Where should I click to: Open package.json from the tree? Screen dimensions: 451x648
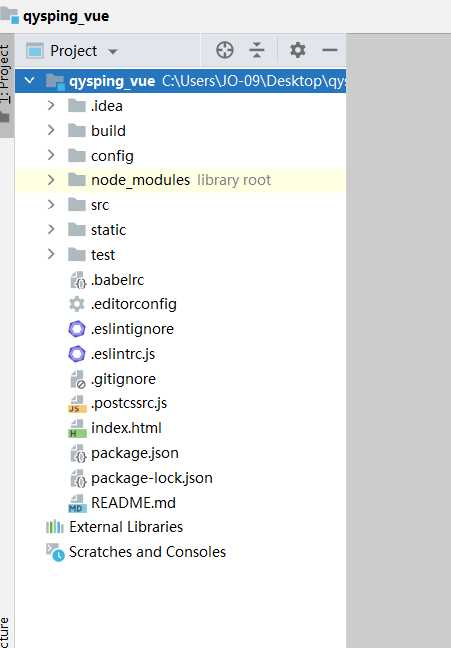pyautogui.click(x=135, y=453)
